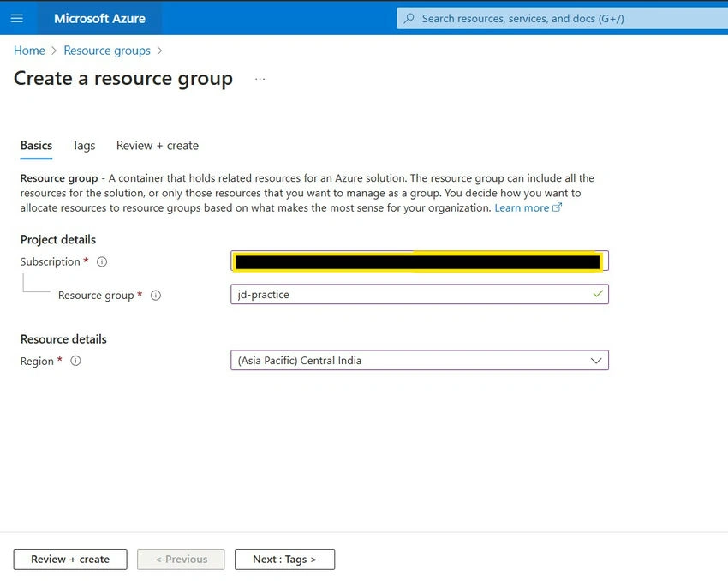
Task: Click the Region field label
Action: [x=37, y=361]
